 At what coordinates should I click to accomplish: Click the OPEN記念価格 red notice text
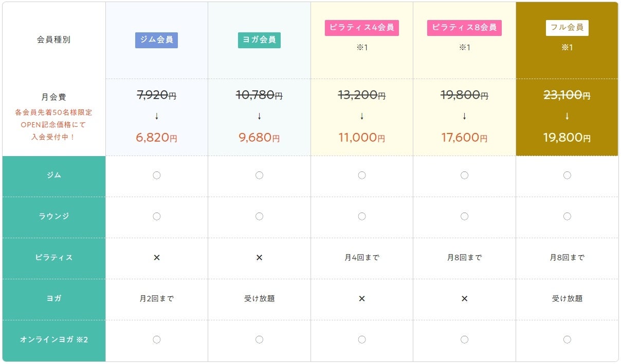tap(54, 125)
